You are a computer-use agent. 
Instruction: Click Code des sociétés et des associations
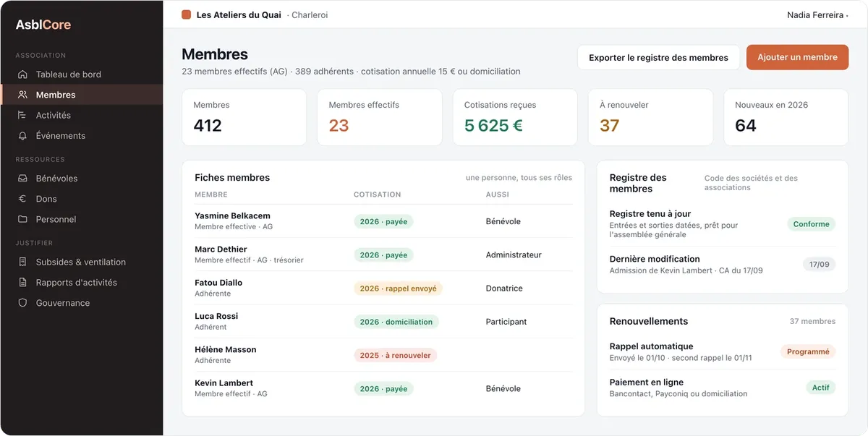pyautogui.click(x=751, y=183)
